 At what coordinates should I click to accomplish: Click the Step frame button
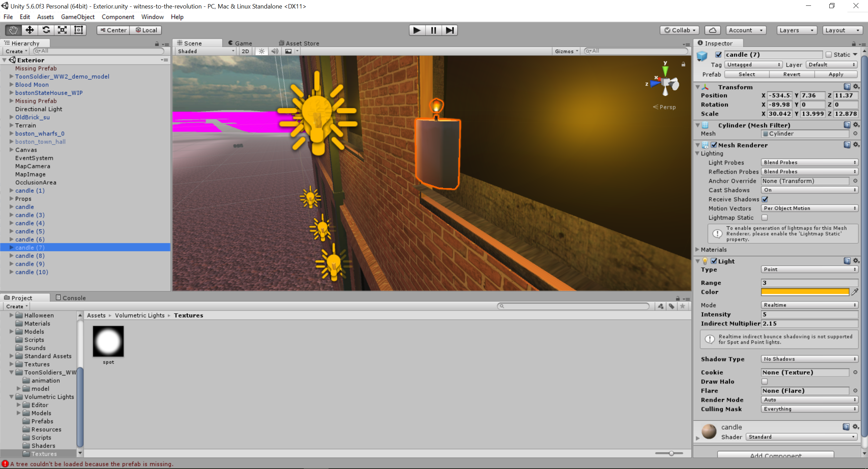[450, 30]
